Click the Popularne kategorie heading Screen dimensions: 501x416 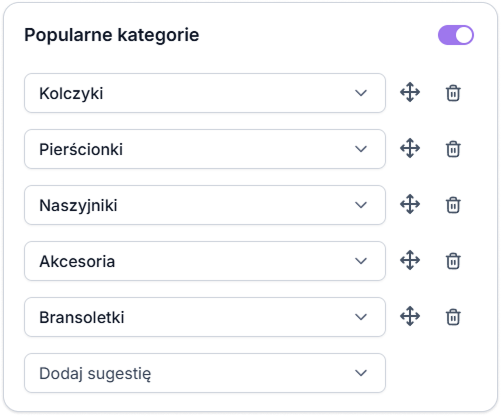tap(112, 35)
